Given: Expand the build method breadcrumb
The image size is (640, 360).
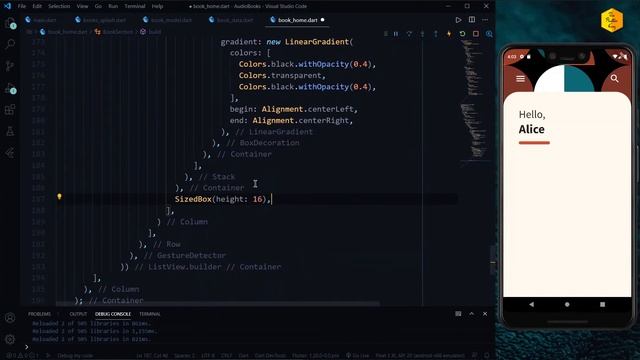Looking at the screenshot, I should (x=151, y=32).
